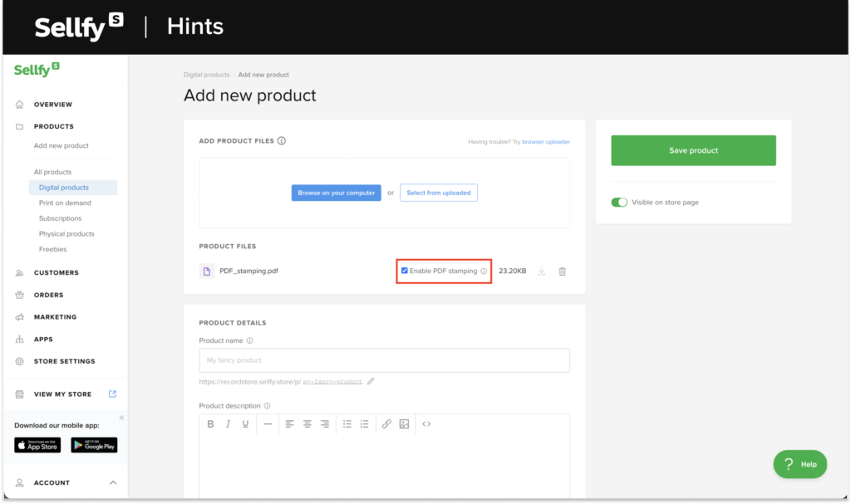The image size is (851, 504).
Task: Close the mobile app download banner
Action: [x=121, y=418]
